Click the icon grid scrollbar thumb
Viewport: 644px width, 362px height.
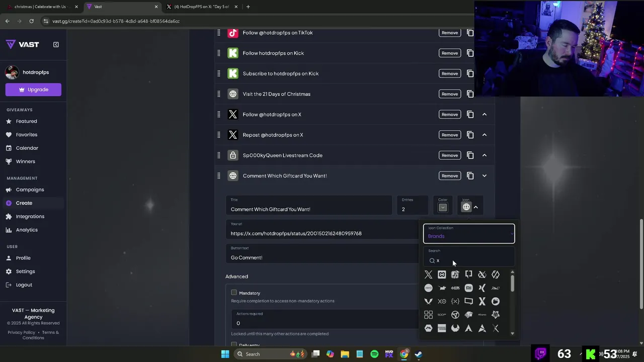pyautogui.click(x=513, y=283)
